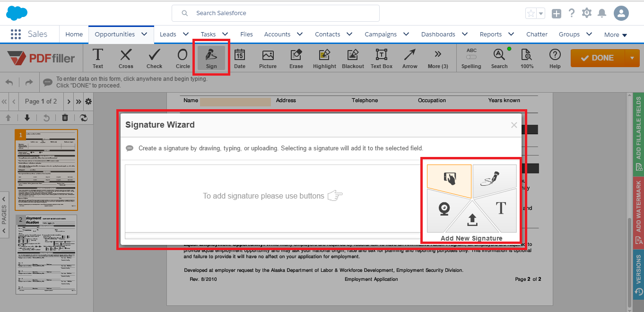644x312 pixels.
Task: Expand Opportunities tab dropdown chevron
Action: [145, 34]
